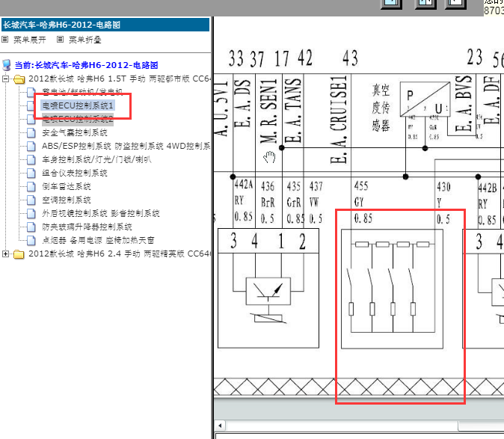Open 安全气囊控制系统 diagram

pyautogui.click(x=75, y=132)
